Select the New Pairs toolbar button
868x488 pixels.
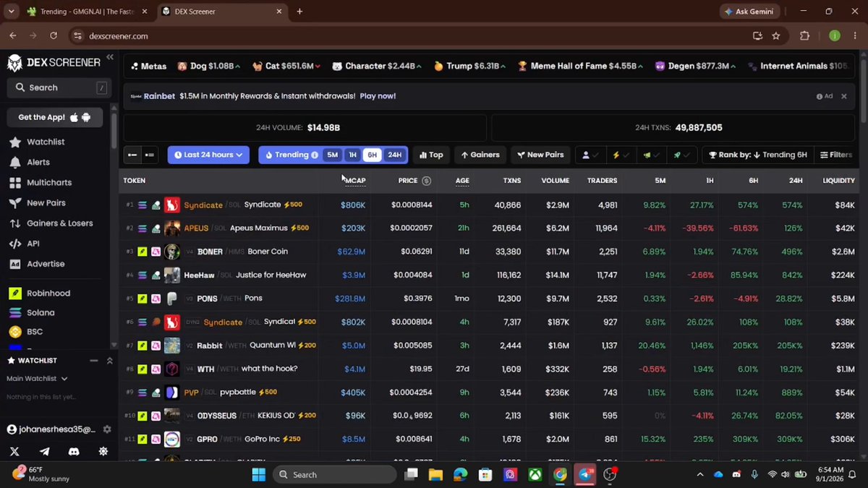(x=541, y=155)
